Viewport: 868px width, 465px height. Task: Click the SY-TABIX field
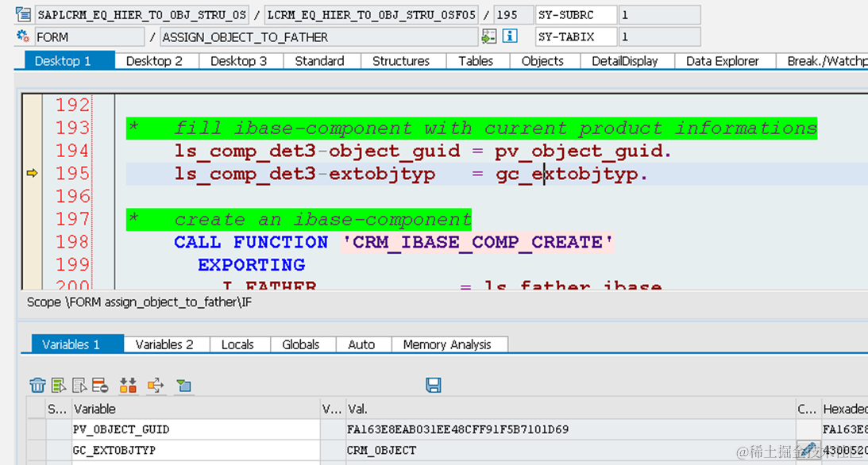click(x=576, y=37)
